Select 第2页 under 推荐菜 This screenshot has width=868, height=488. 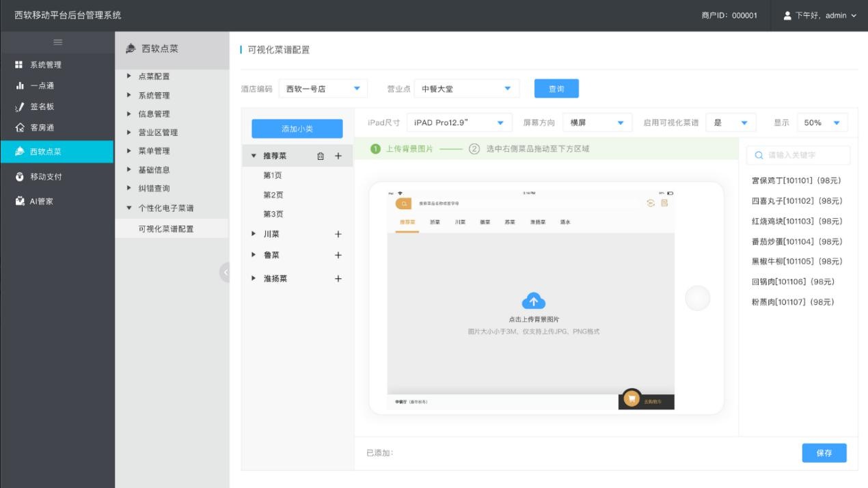pyautogui.click(x=273, y=195)
